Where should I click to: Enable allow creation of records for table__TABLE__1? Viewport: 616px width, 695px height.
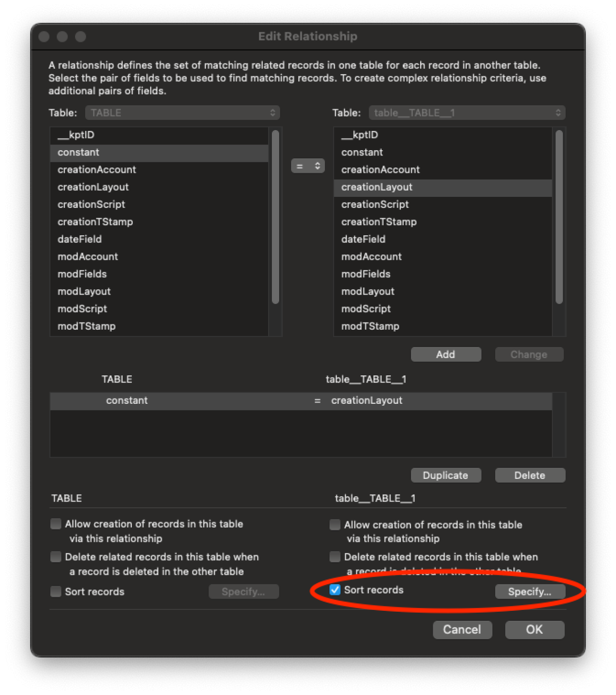coord(334,525)
